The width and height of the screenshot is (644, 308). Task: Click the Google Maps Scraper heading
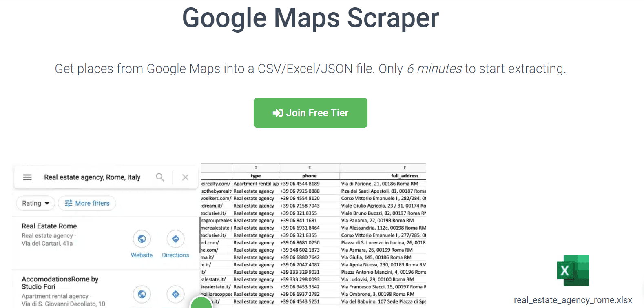click(310, 18)
